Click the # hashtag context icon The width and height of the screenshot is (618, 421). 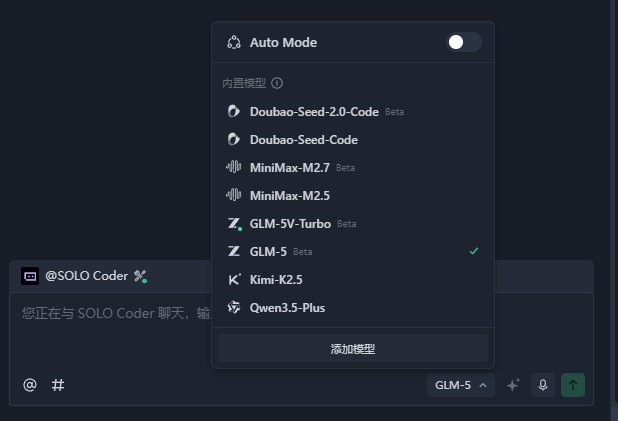58,385
